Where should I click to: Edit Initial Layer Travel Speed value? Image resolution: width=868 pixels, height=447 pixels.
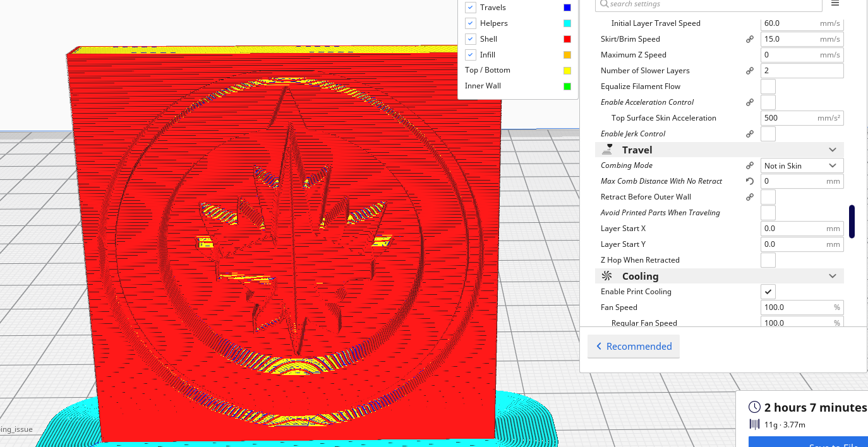coord(802,23)
